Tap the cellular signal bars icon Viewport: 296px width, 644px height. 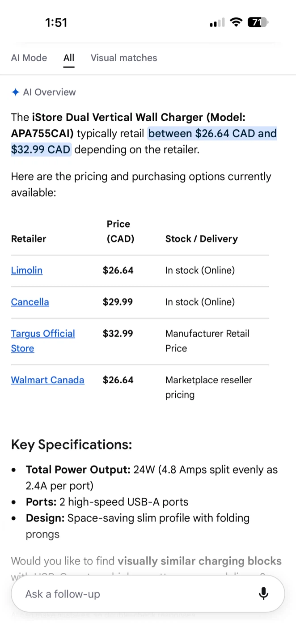217,23
